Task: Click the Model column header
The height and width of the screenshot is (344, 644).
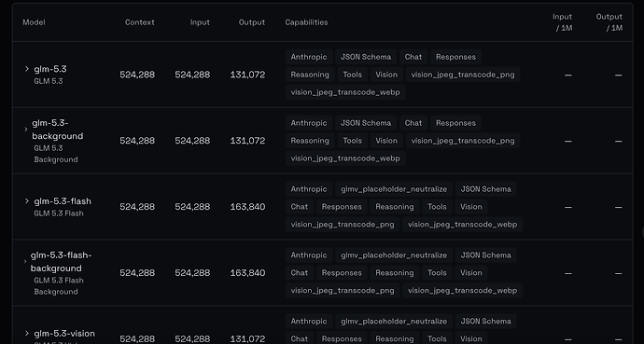Action: pos(34,22)
